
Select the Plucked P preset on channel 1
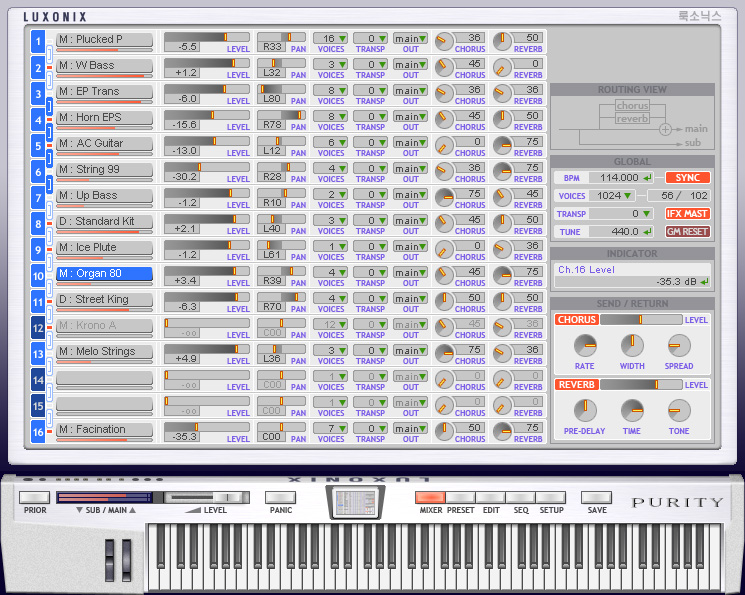pos(104,39)
